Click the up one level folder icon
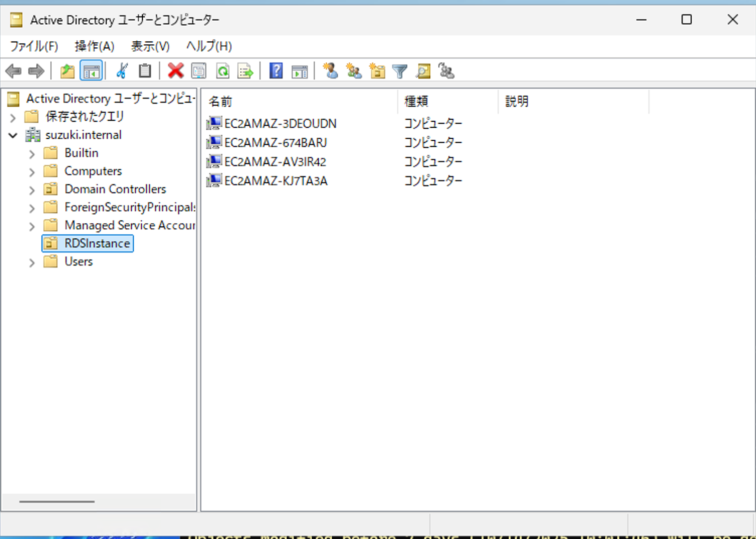Image resolution: width=756 pixels, height=539 pixels. pos(67,71)
